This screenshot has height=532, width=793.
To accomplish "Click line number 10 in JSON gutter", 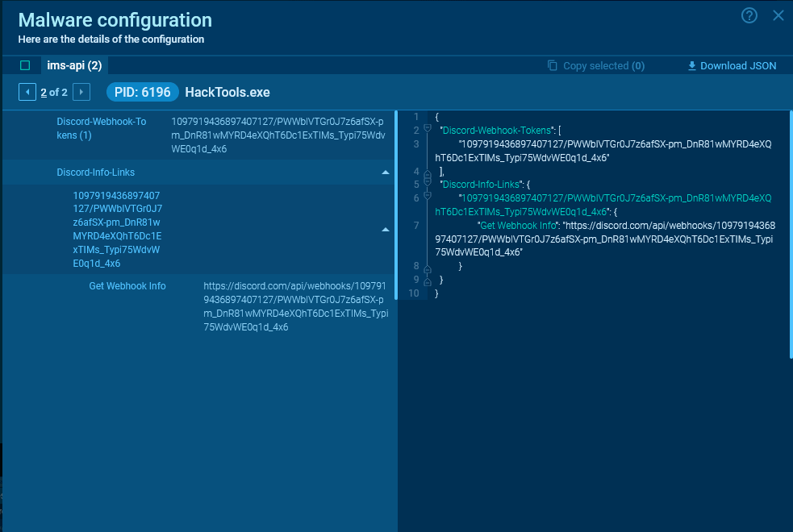I will [x=414, y=293].
